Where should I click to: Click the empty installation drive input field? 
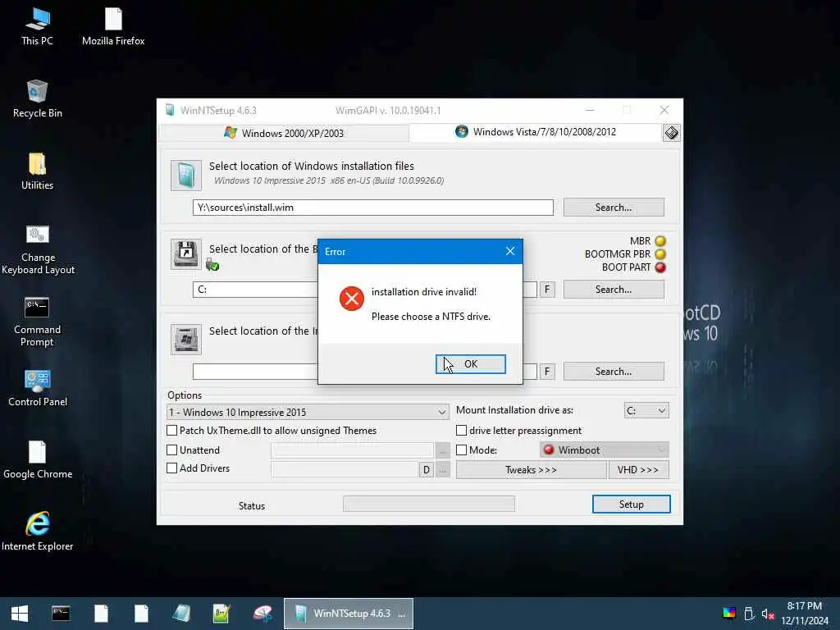tap(256, 372)
